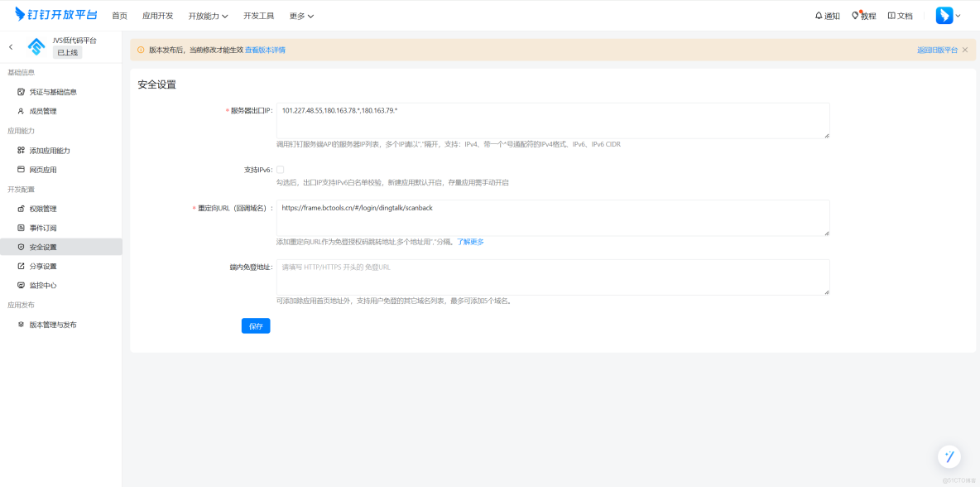This screenshot has width=980, height=487.
Task: Click the 端内免登地址 input field
Action: tap(553, 277)
